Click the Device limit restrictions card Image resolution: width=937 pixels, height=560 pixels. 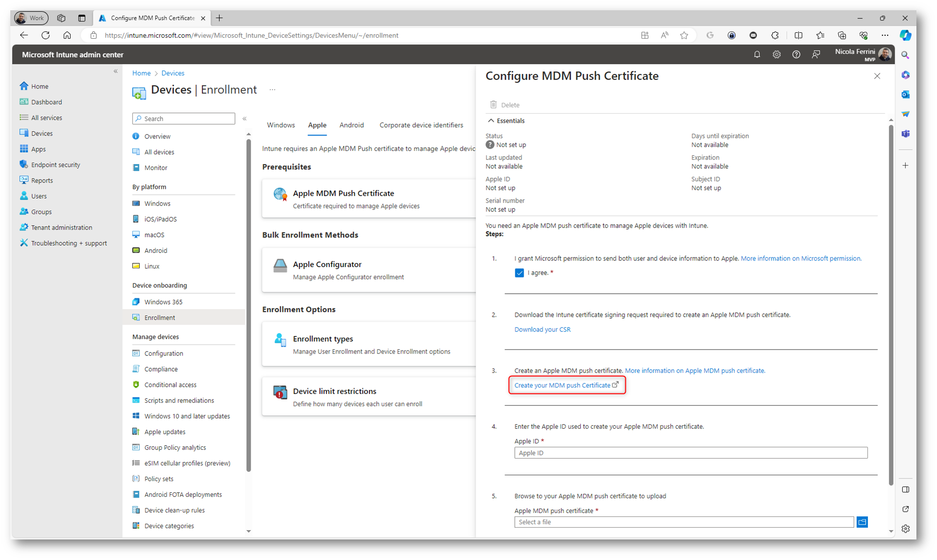pos(368,397)
